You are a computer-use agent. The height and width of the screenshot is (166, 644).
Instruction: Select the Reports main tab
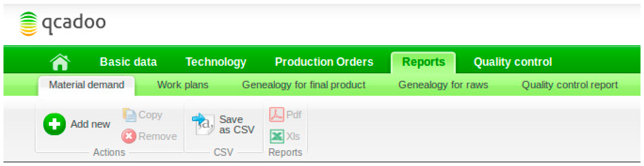click(423, 62)
